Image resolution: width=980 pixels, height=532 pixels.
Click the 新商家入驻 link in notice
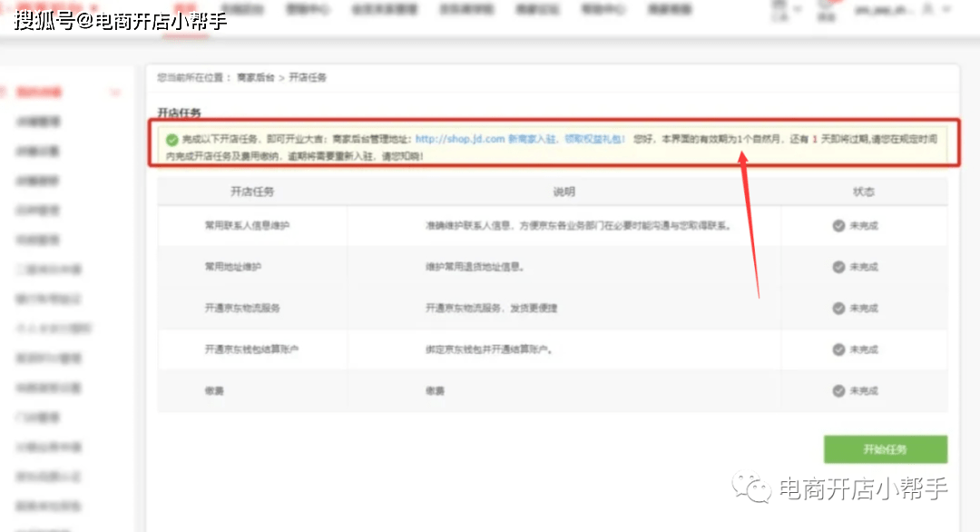coord(533,139)
